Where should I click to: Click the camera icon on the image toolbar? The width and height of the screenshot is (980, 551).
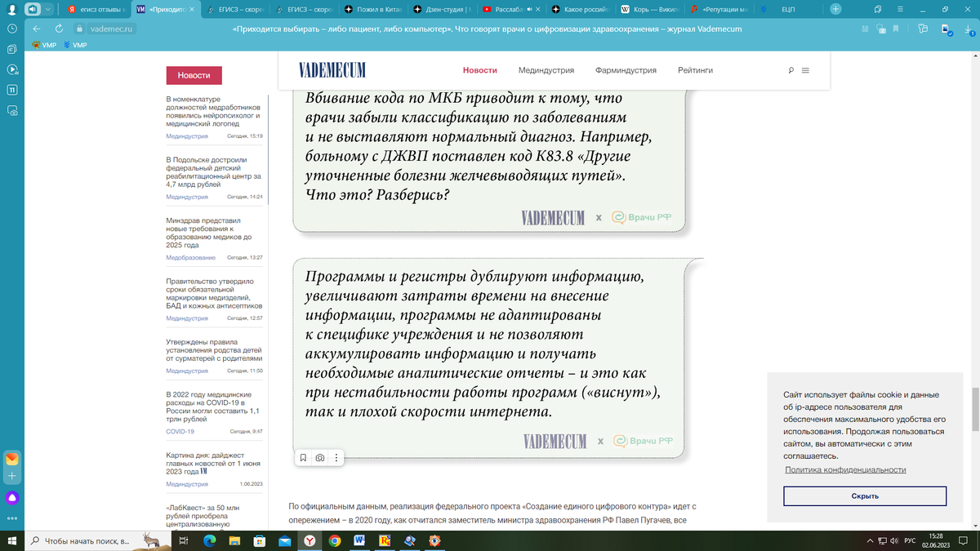coord(320,458)
